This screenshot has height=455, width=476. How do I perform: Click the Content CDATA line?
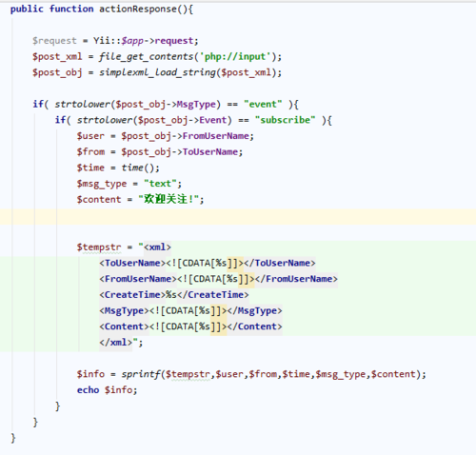tap(190, 326)
